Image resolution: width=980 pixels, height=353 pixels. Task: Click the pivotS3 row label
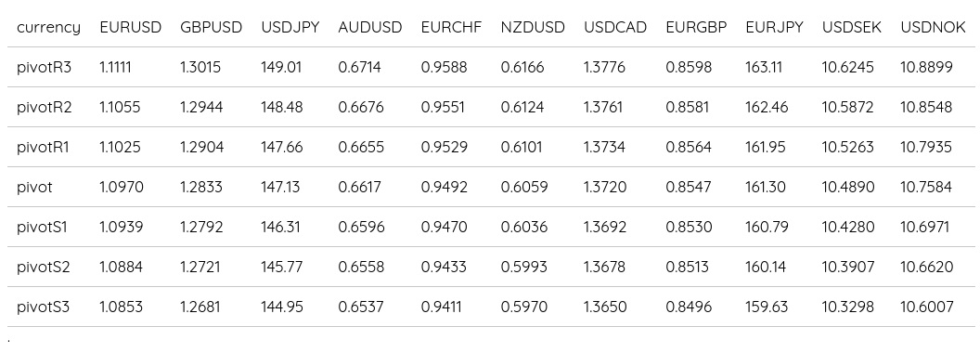(x=43, y=307)
